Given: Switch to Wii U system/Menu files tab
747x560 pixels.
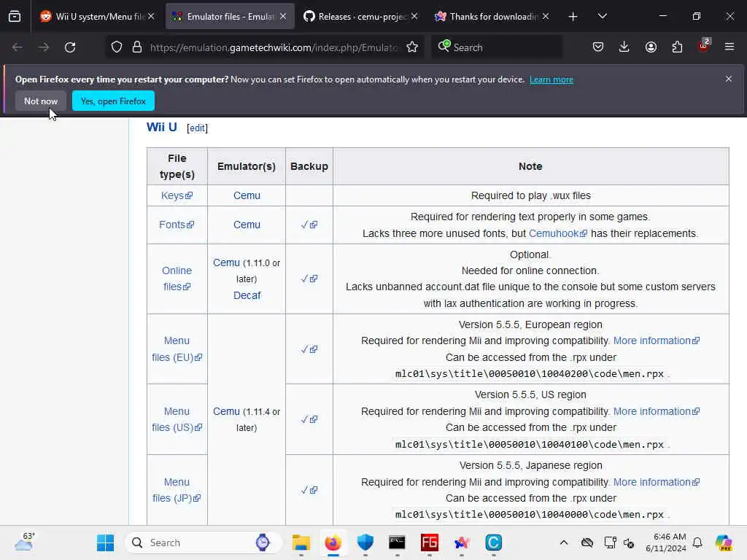Looking at the screenshot, I should (97, 16).
